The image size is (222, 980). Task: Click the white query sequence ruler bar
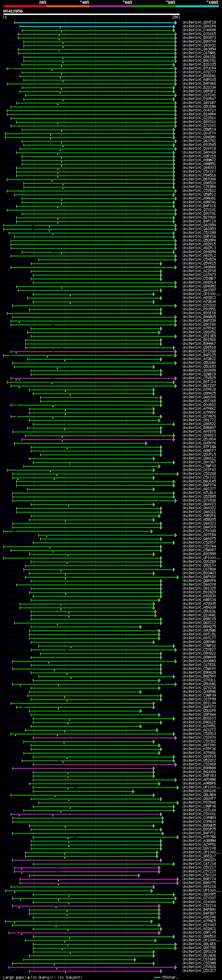[92, 15]
